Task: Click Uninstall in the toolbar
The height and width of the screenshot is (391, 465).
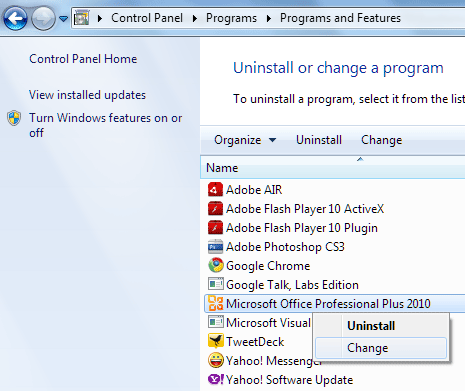Action: [319, 140]
